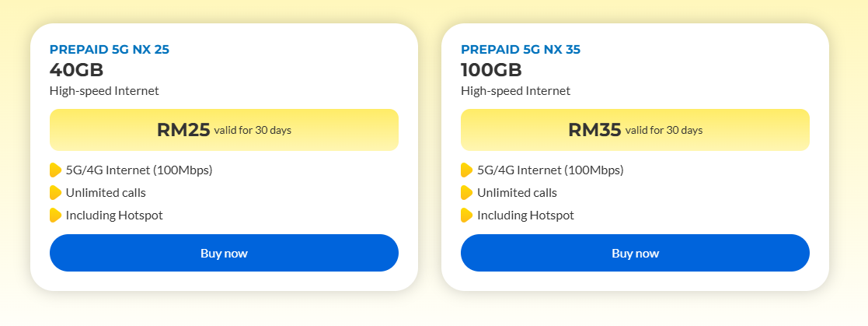The height and width of the screenshot is (326, 868).
Task: Select the 40GB data heading
Action: click(x=76, y=70)
